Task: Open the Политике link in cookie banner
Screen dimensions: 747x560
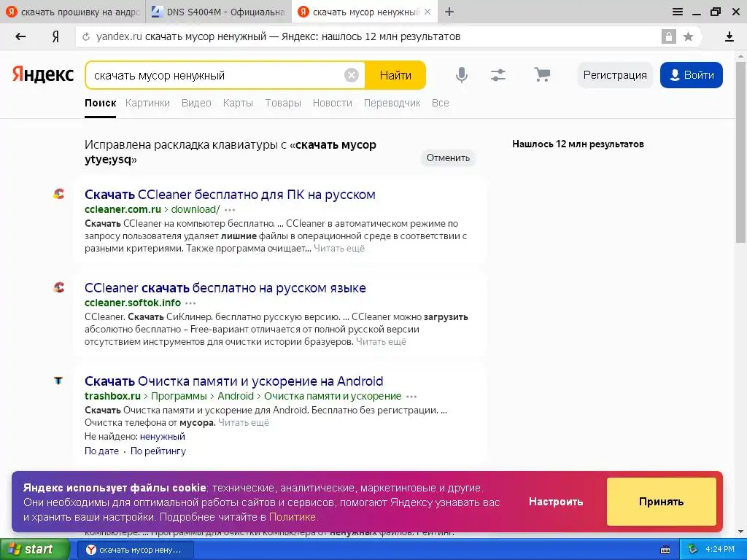Action: (x=292, y=517)
